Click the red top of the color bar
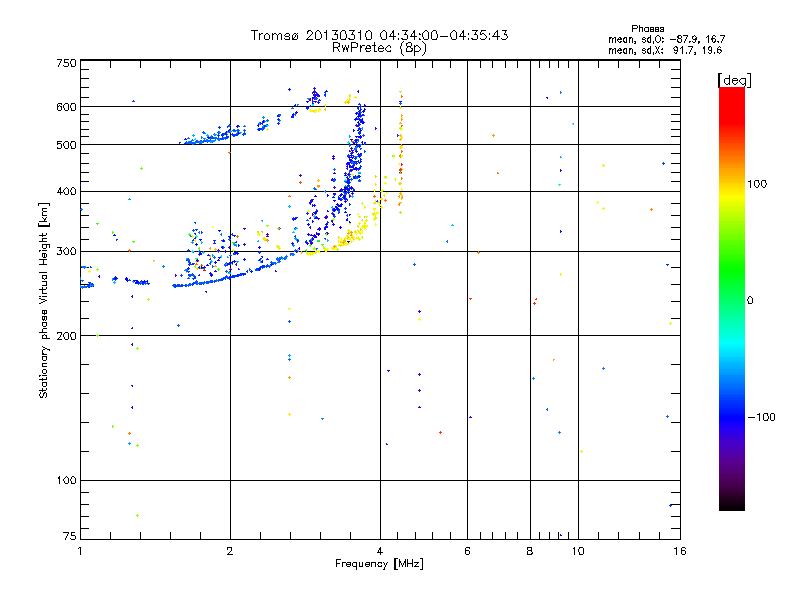This screenshot has width=800, height=600. (x=732, y=98)
